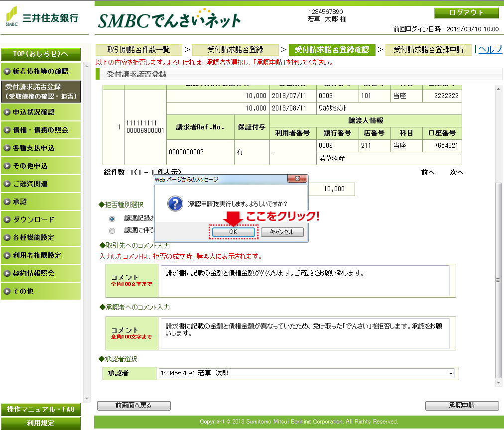504x430 pixels.
Task: Open 各種機能設定 menu
Action: click(x=41, y=237)
